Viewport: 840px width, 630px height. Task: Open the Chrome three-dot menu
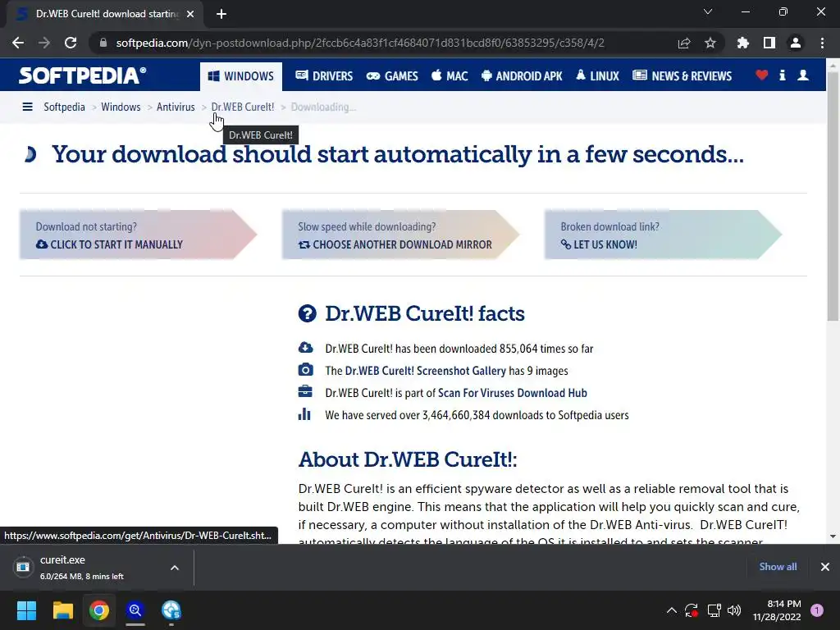[x=822, y=43]
